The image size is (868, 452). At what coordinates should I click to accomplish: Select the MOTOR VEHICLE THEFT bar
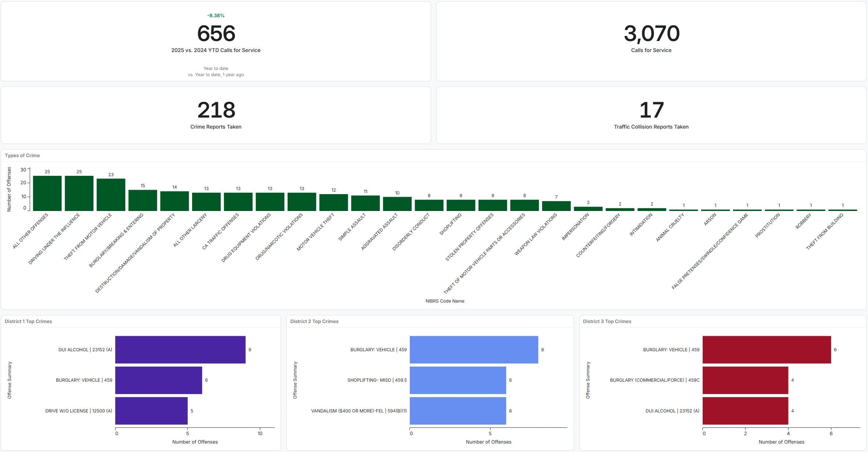tap(334, 203)
